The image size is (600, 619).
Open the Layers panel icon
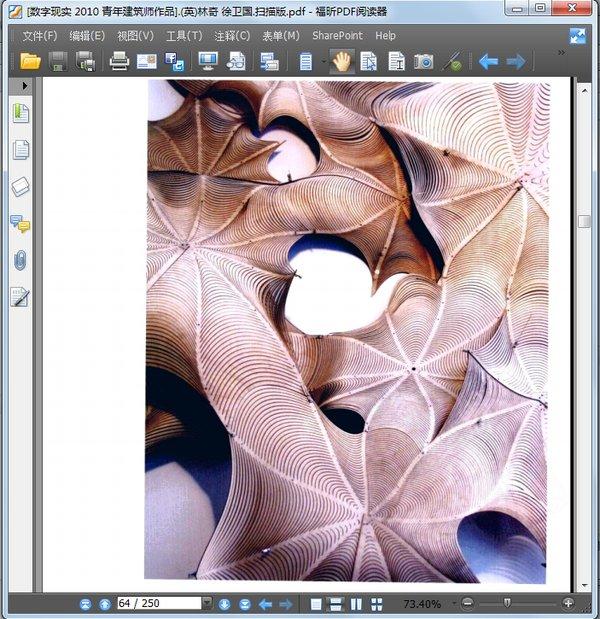[x=21, y=186]
